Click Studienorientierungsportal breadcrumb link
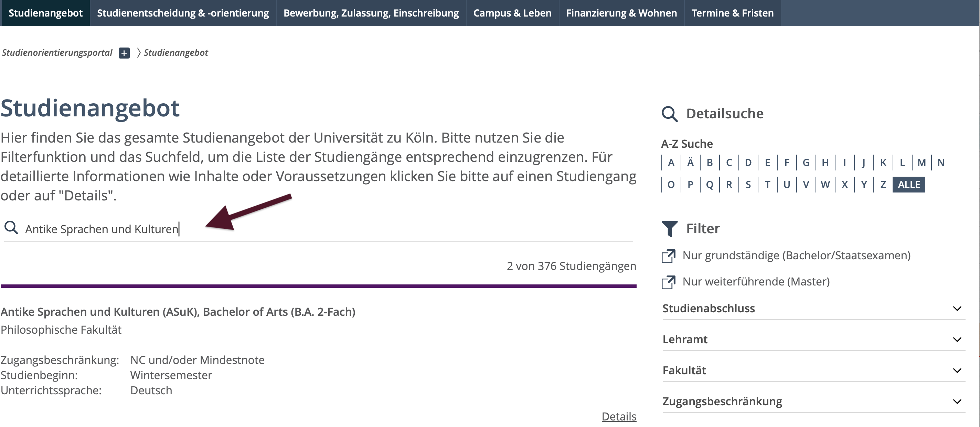 57,53
